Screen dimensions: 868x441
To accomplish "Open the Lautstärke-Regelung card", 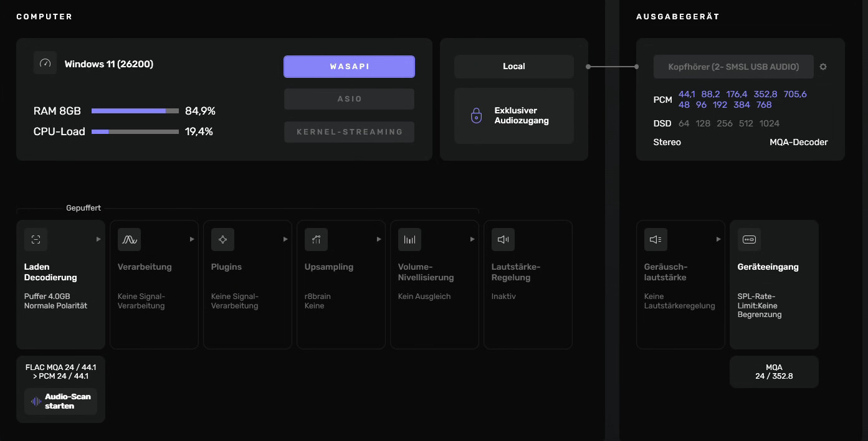I will click(528, 285).
